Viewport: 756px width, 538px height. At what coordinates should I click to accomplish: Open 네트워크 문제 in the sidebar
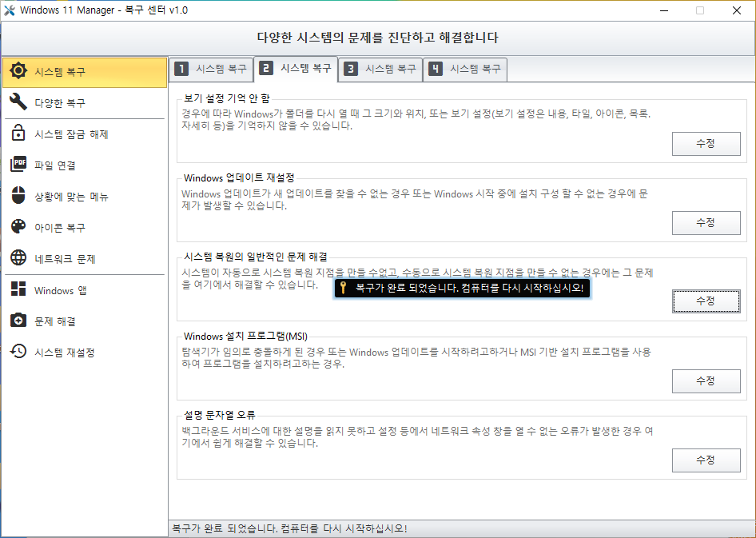pos(85,258)
